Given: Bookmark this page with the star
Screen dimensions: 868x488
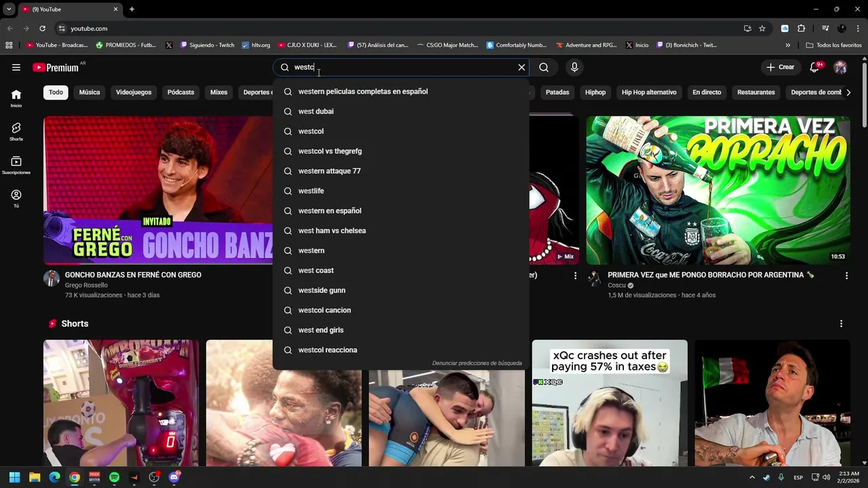Looking at the screenshot, I should tap(762, 28).
